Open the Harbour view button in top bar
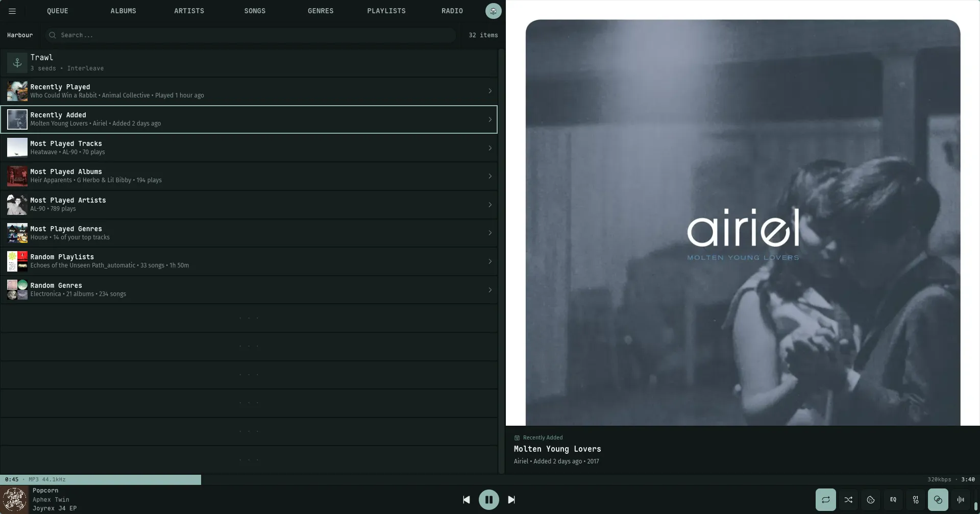Screen dimensions: 980x514 493,11
